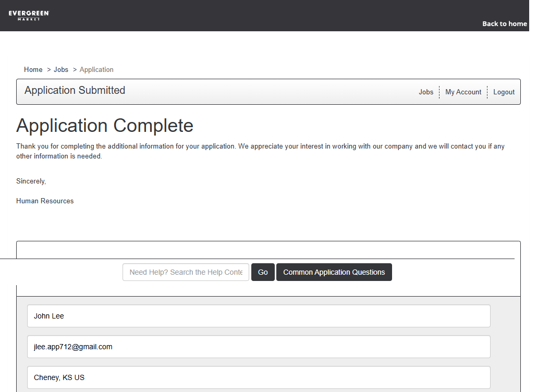Open Common Application Questions
Screen dimensions: 537x392
point(334,272)
